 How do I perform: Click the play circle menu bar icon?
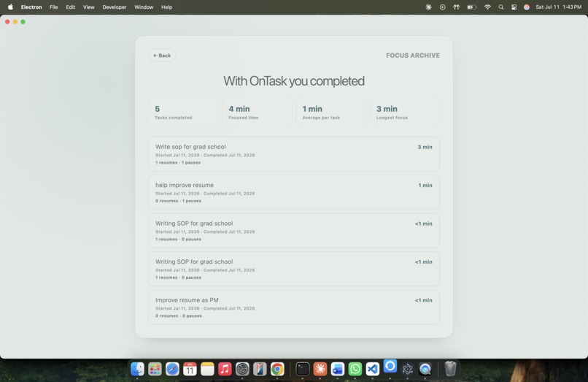click(x=443, y=7)
